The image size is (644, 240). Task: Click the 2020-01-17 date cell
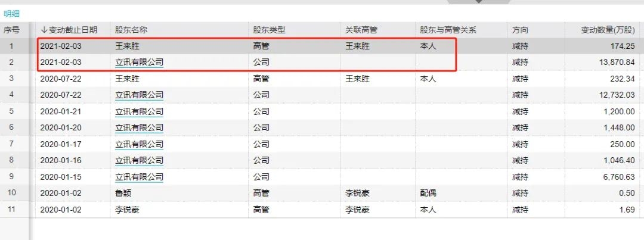pos(61,144)
